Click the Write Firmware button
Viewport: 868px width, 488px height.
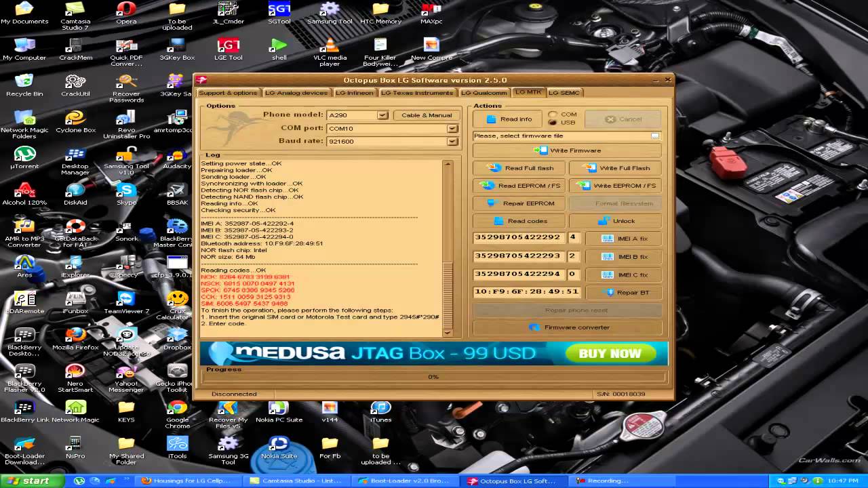point(567,150)
